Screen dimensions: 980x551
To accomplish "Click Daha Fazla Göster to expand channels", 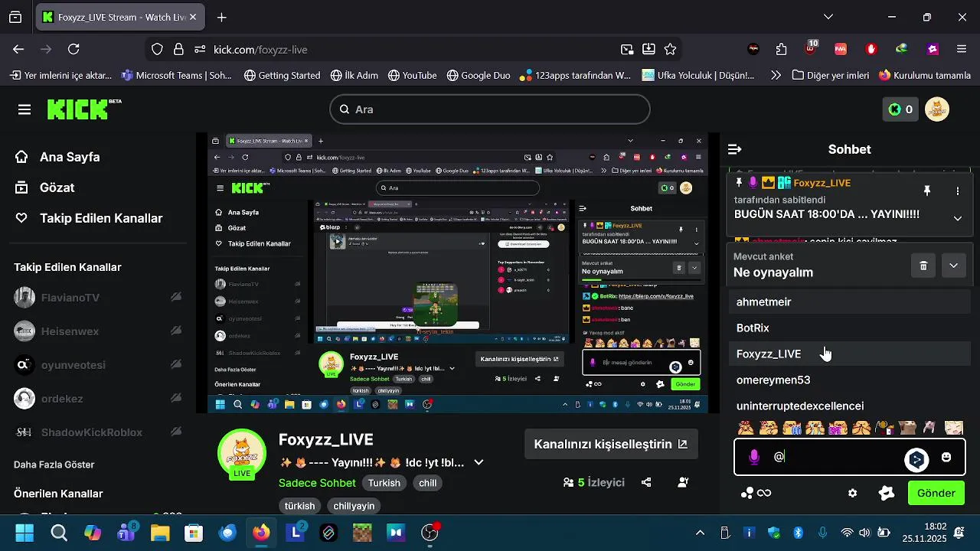I will [54, 465].
